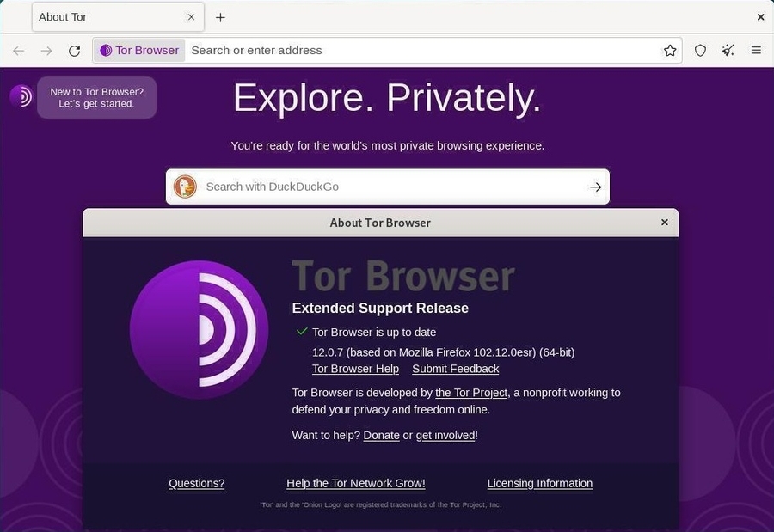The width and height of the screenshot is (774, 532).
Task: Open the security level shield icon
Action: click(x=700, y=51)
